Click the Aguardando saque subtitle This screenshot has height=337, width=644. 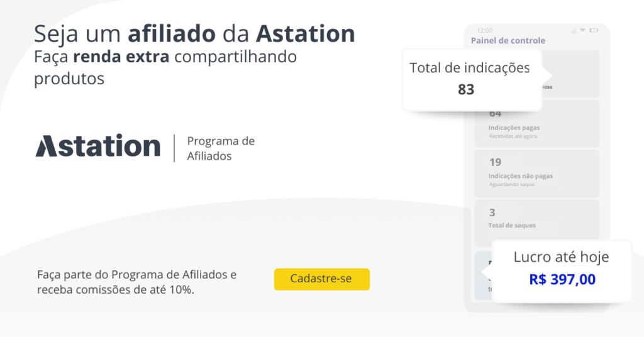[512, 185]
